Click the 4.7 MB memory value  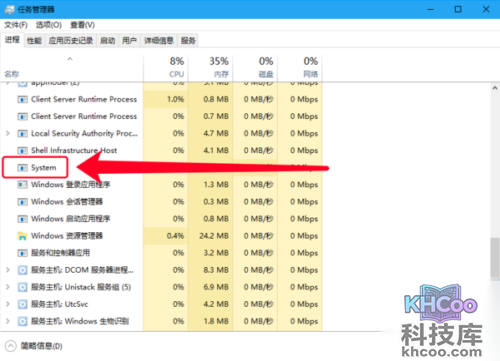tap(216, 133)
